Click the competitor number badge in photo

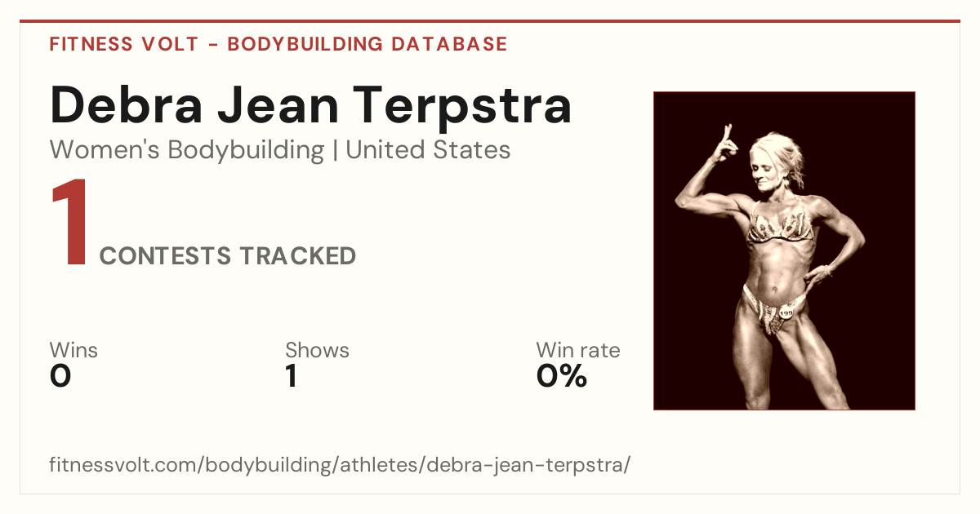point(786,312)
